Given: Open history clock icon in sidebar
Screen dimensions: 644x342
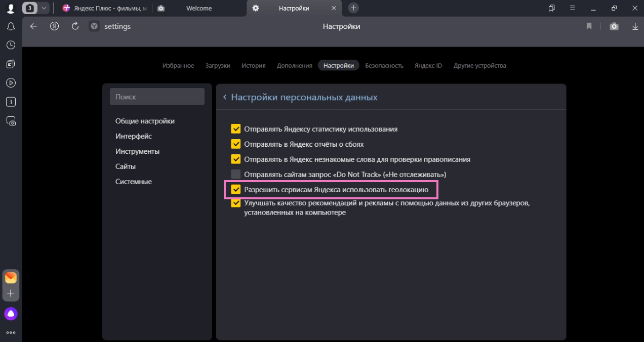Looking at the screenshot, I should (11, 45).
